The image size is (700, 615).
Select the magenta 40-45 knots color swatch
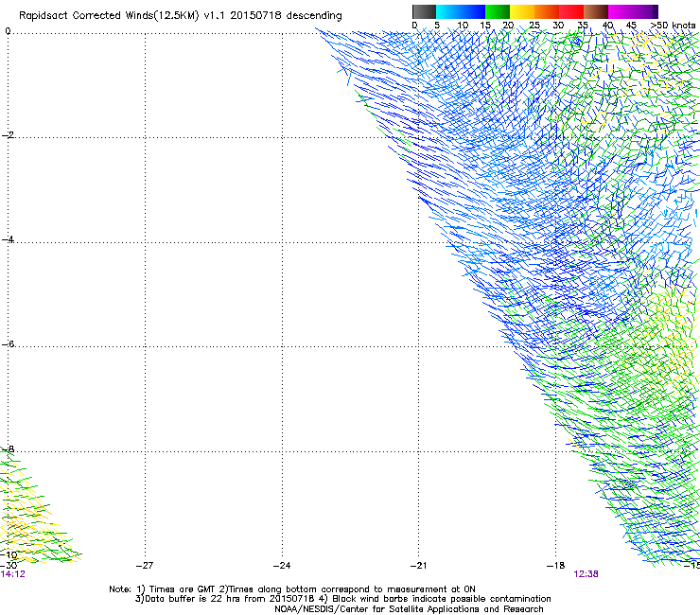(621, 11)
